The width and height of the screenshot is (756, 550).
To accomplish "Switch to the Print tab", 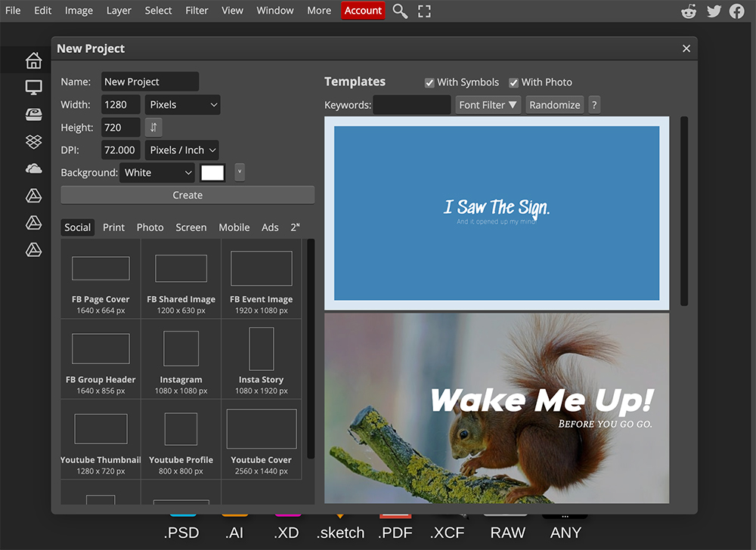I will [114, 227].
